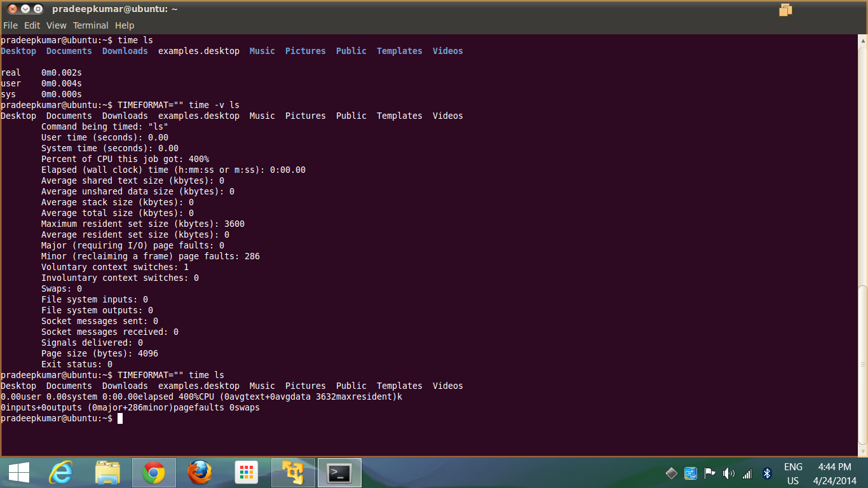This screenshot has width=868, height=488.
Task: Launch Google Chrome from the taskbar
Action: (154, 473)
